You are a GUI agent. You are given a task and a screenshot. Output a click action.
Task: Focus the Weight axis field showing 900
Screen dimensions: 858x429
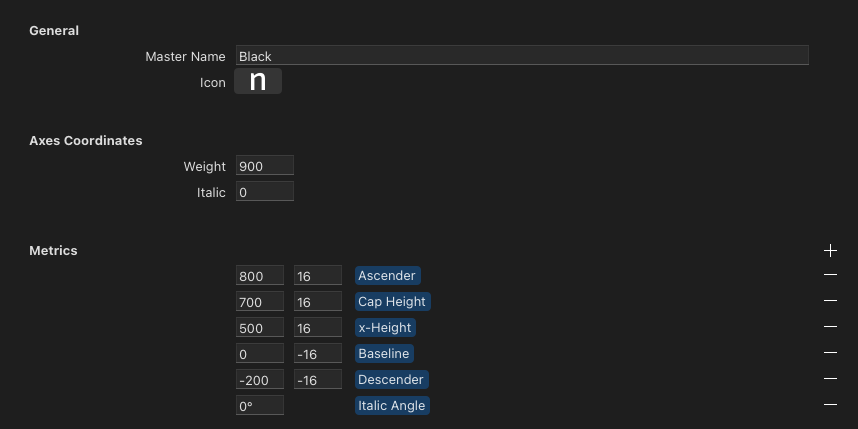[x=264, y=166]
